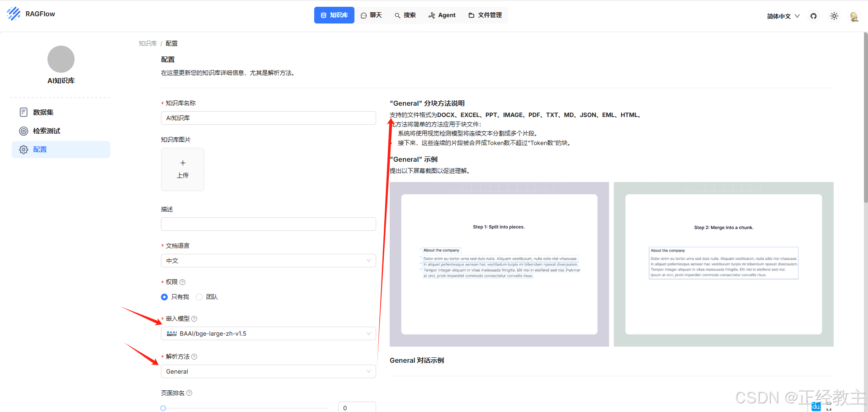Switch to the 搜索 top tab
This screenshot has width=868, height=412.
pos(405,15)
